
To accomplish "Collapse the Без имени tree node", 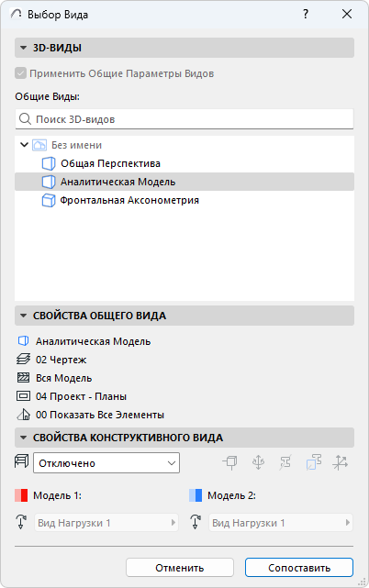I will [x=24, y=145].
